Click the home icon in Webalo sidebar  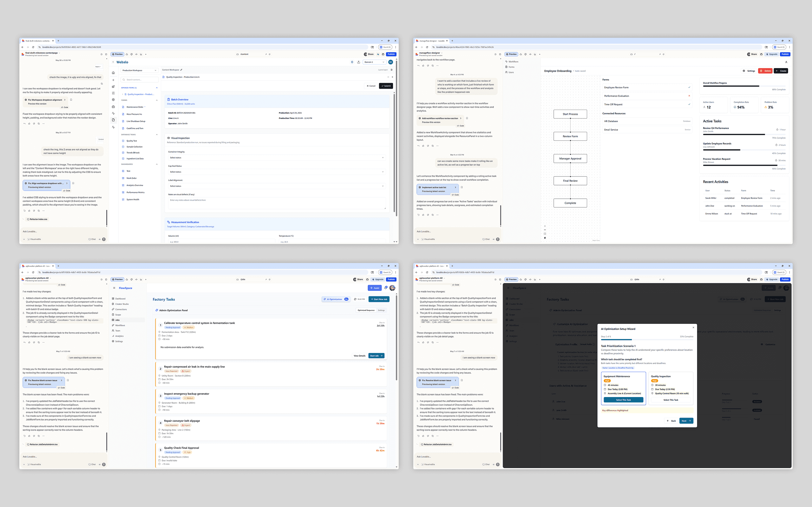click(x=114, y=73)
